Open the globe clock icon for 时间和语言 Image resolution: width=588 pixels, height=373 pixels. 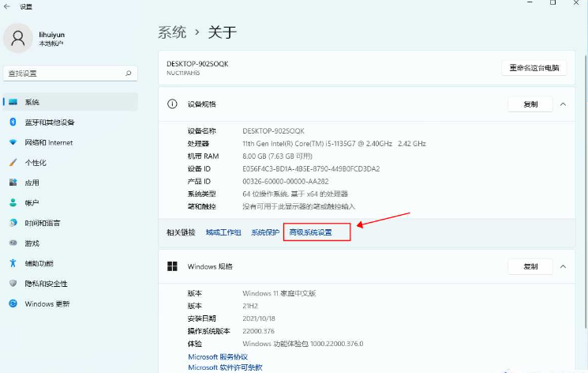pos(13,223)
